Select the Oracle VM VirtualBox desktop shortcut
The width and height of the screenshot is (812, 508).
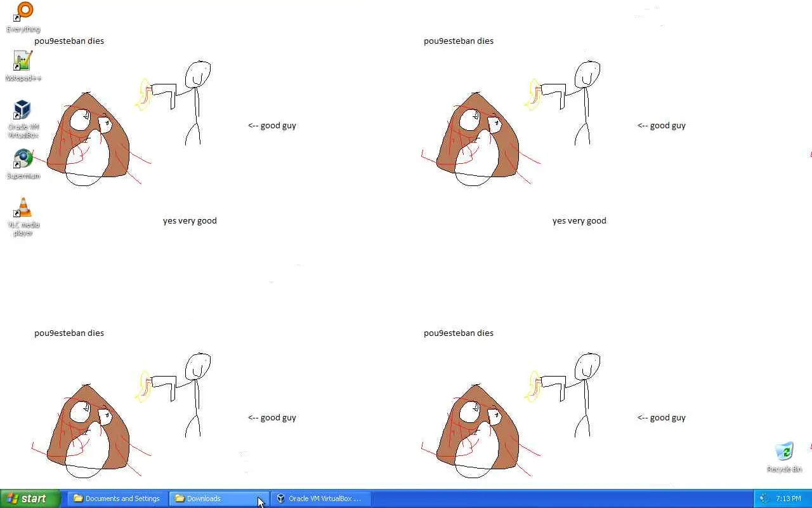(23, 119)
